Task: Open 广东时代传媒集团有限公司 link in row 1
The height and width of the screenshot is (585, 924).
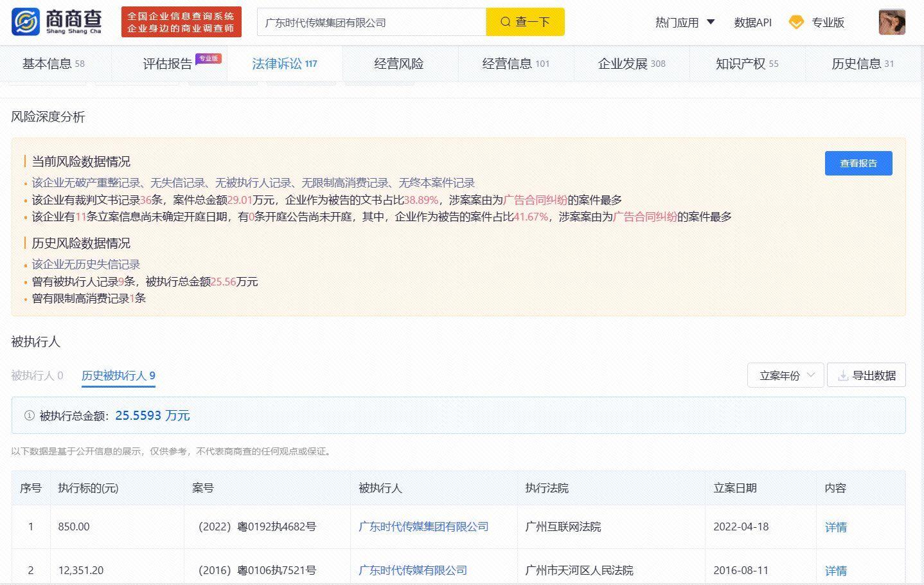Action: (x=423, y=526)
